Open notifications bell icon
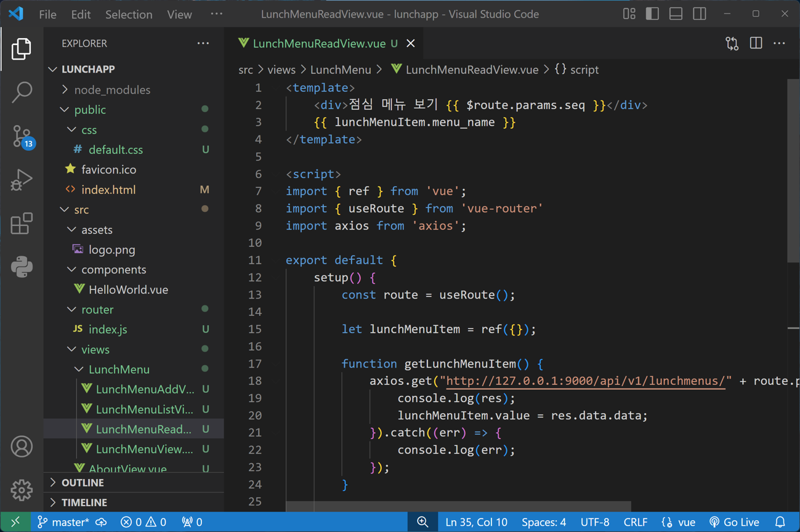This screenshot has width=800, height=532. [x=780, y=522]
